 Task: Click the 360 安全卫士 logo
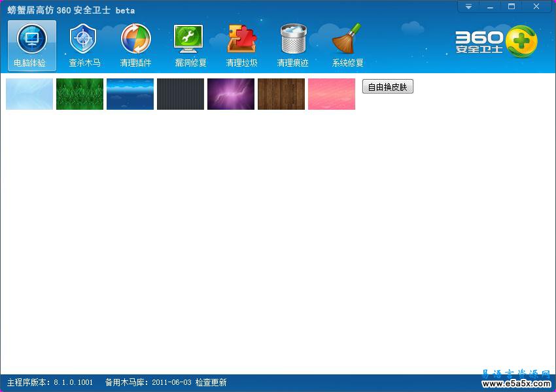496,42
